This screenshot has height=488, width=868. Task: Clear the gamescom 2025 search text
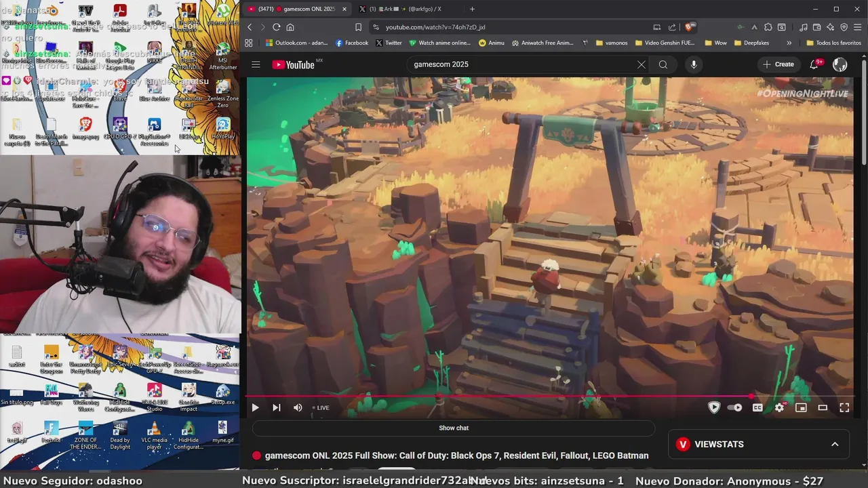[641, 64]
